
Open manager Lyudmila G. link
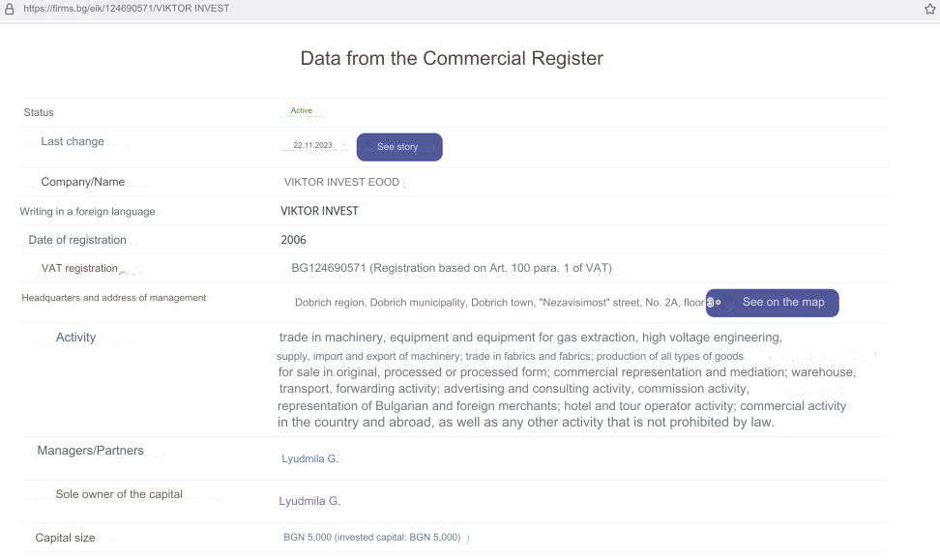click(309, 458)
